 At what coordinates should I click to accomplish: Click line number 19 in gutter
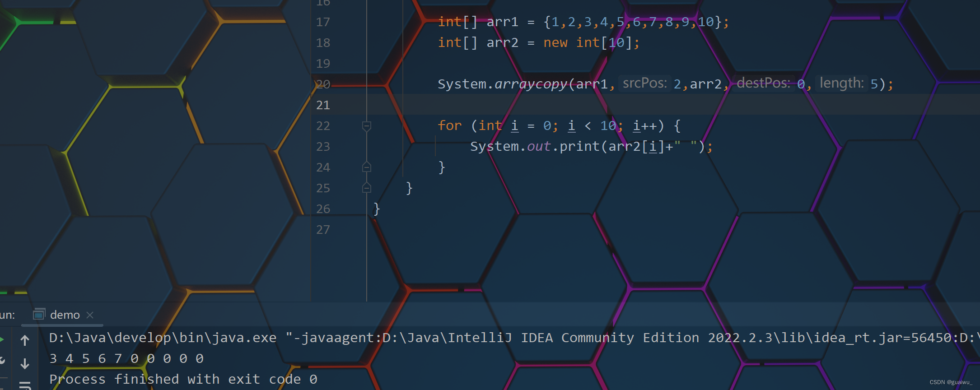tap(323, 64)
